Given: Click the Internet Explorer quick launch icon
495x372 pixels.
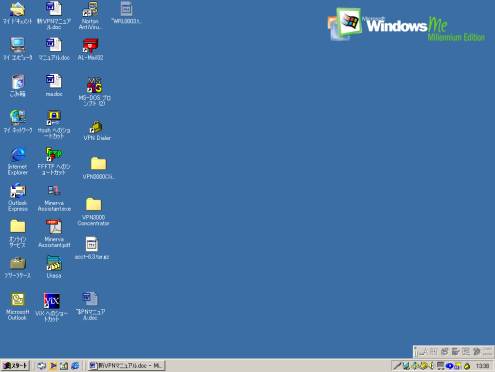Looking at the screenshot, I should (75, 366).
